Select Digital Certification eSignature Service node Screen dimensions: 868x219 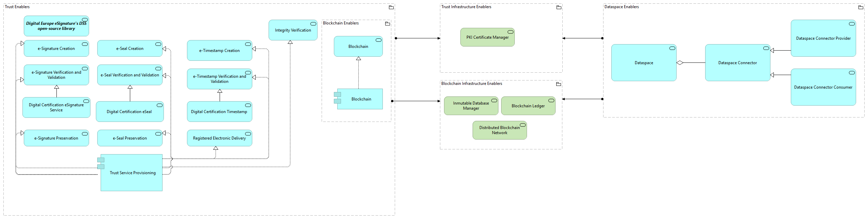56,108
